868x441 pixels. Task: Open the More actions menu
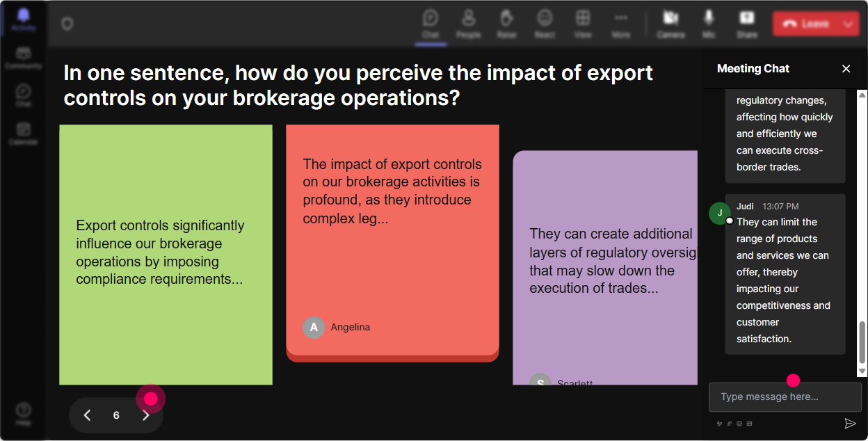point(621,24)
